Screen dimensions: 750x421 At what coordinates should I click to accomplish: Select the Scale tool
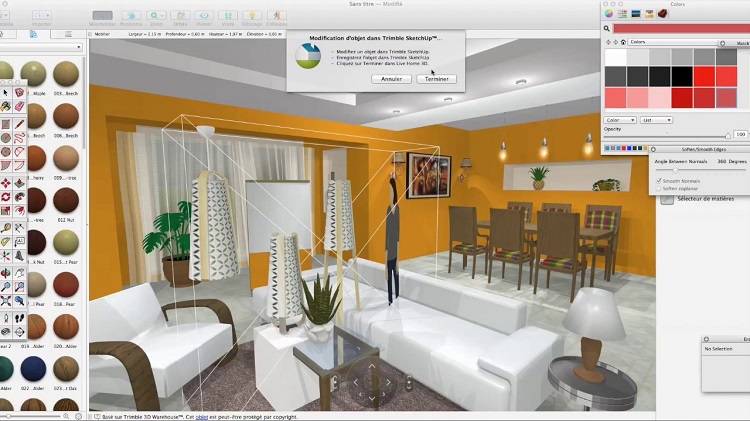[x=5, y=211]
